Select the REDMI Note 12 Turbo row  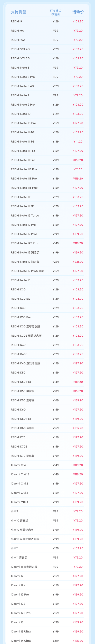[x=47, y=216]
